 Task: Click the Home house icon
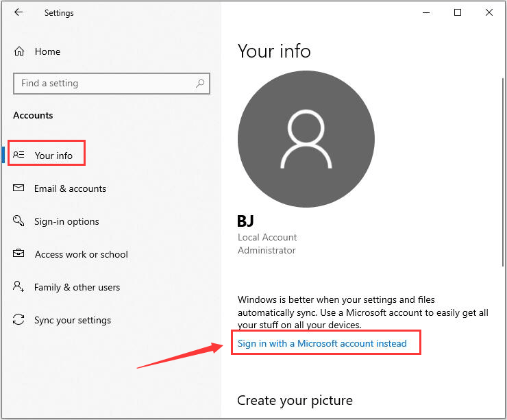click(x=19, y=51)
